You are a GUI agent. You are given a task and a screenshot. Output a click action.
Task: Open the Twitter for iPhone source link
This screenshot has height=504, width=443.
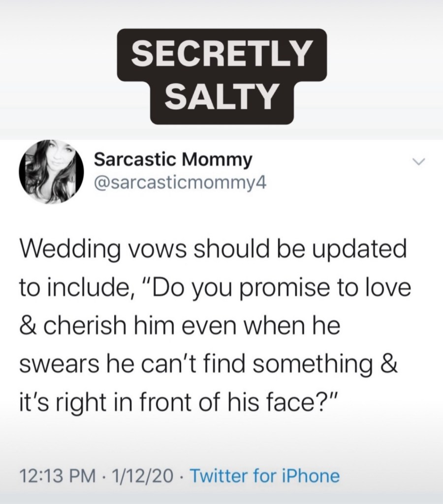click(264, 476)
